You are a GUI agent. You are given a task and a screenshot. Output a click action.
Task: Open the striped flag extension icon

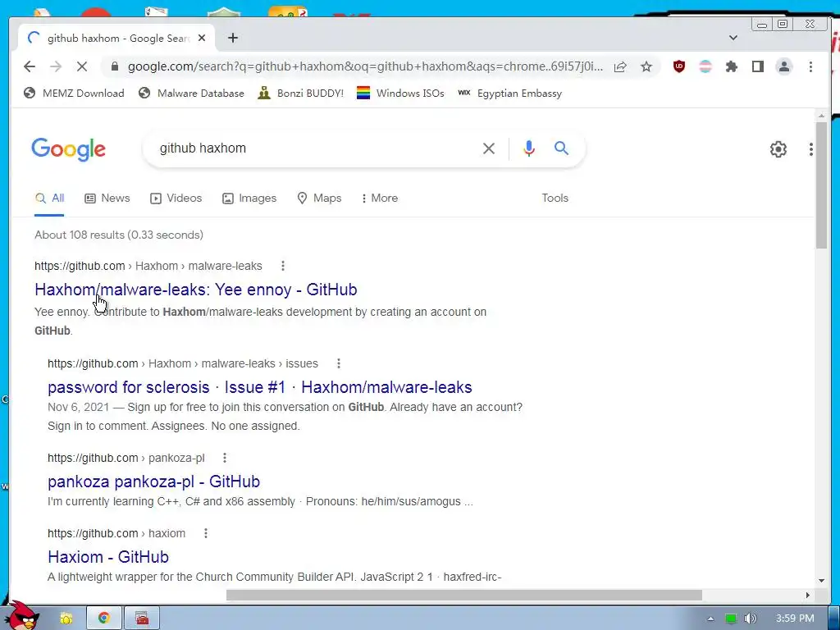705,66
